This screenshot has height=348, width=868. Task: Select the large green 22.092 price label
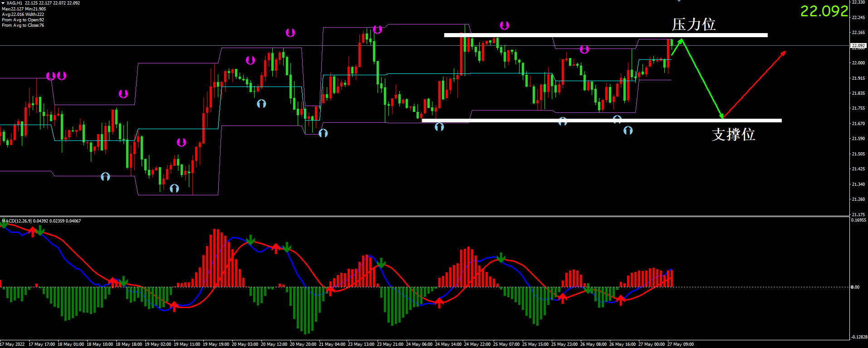[824, 11]
